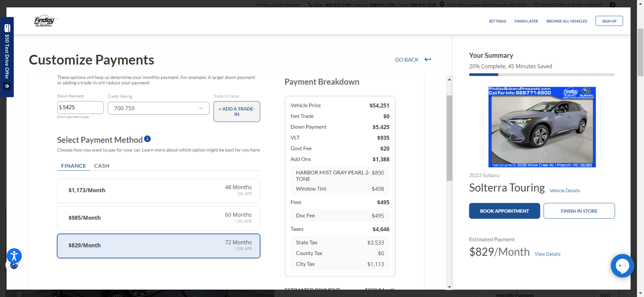Click the Go Back arrow icon
The width and height of the screenshot is (644, 297).
click(x=428, y=59)
